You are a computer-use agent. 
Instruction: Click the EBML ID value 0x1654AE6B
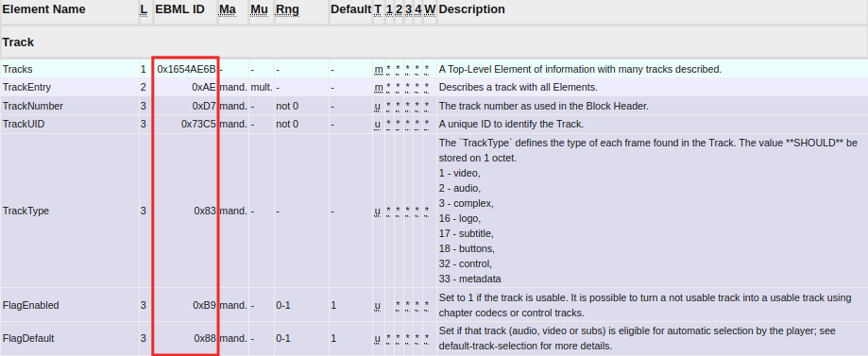tap(187, 69)
